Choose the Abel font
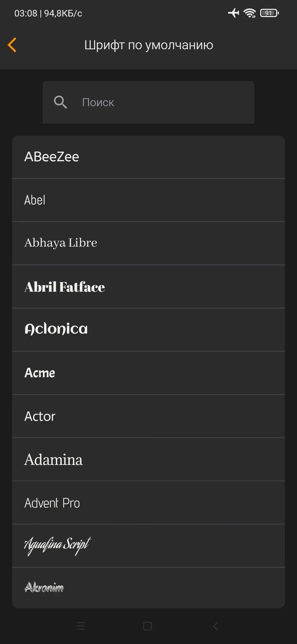Screen dimensions: 297x644 [x=148, y=200]
